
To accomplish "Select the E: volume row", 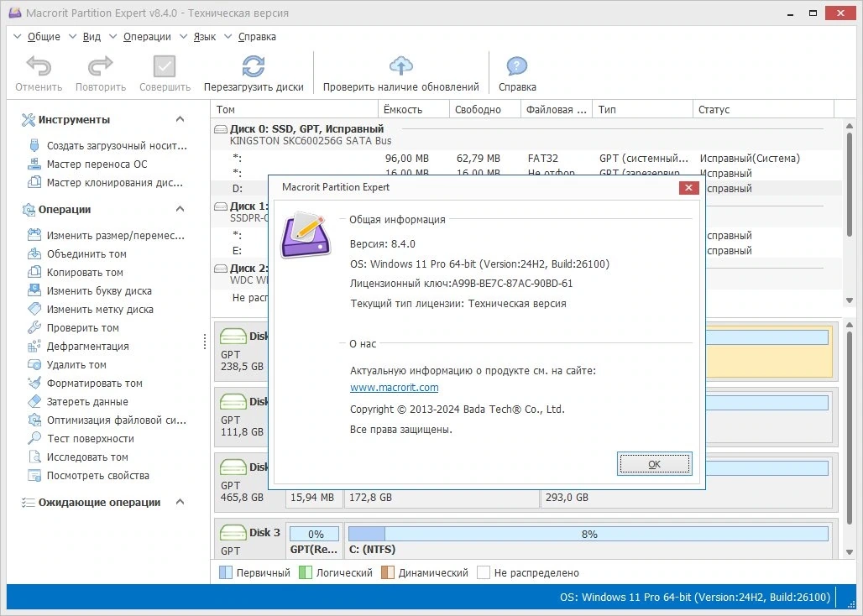I will [241, 251].
